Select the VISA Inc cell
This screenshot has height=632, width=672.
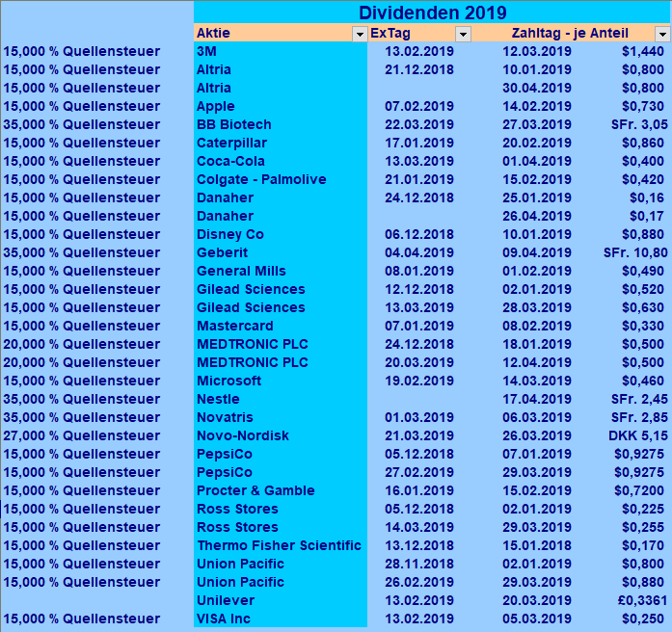pyautogui.click(x=281, y=619)
